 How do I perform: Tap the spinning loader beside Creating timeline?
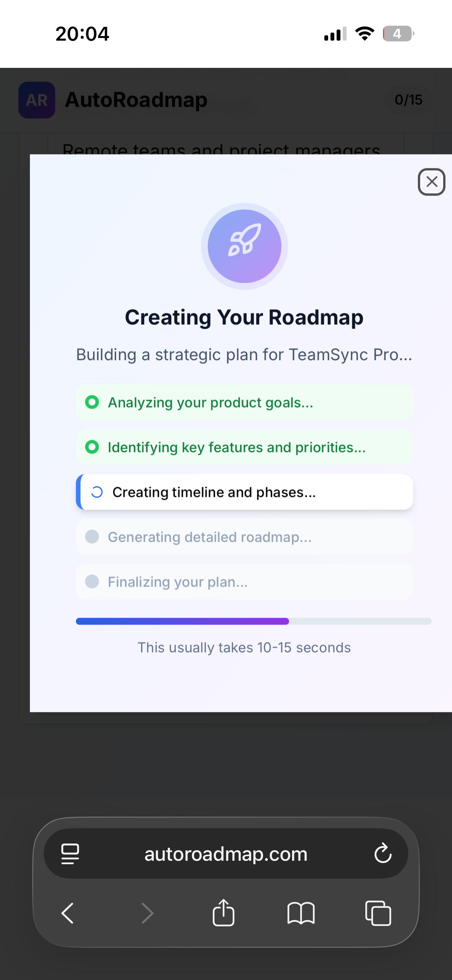coord(97,492)
